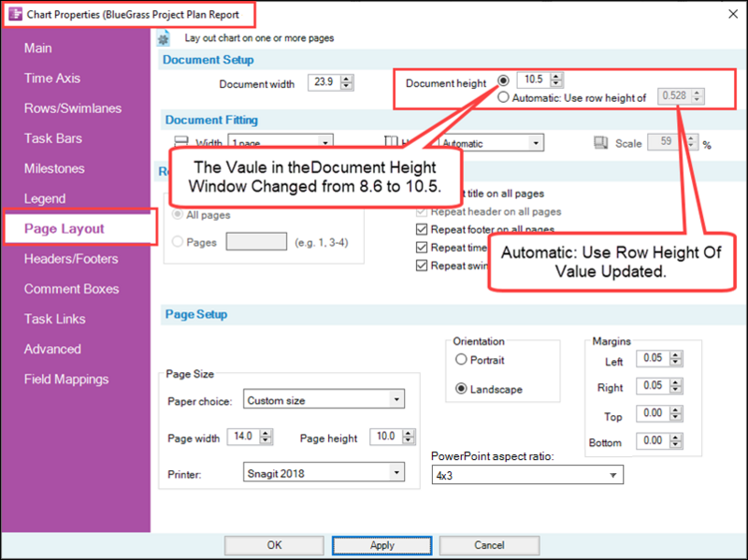Click the Chart Properties app icon in the title bar
The height and width of the screenshot is (560, 748).
pos(15,14)
